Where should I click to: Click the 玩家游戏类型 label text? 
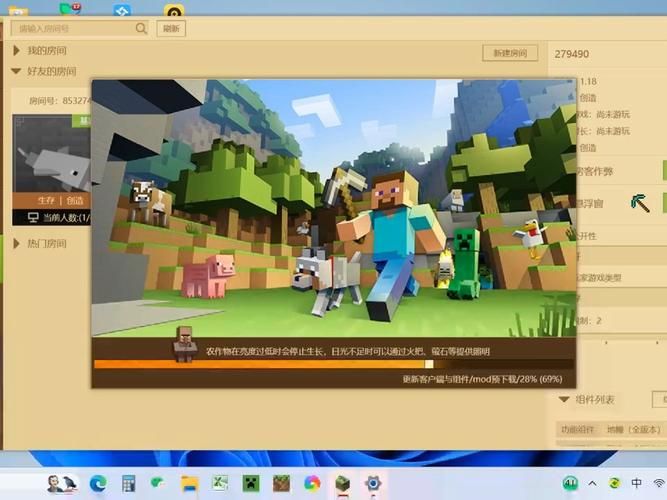point(599,277)
